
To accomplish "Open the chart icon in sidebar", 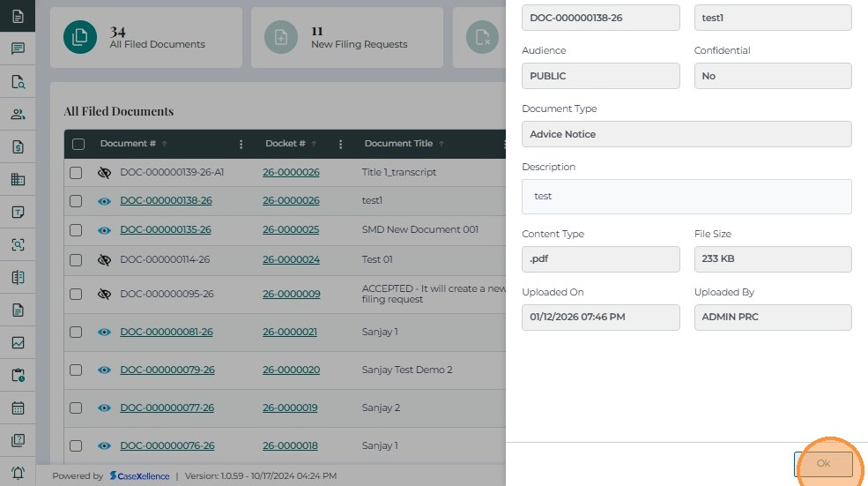I will tap(18, 343).
